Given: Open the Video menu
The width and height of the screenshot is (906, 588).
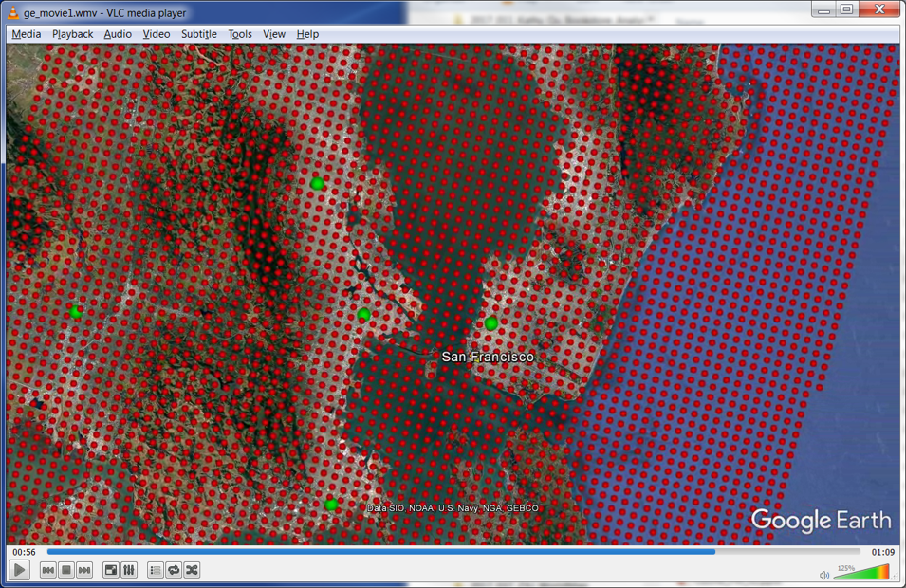Looking at the screenshot, I should [x=157, y=34].
